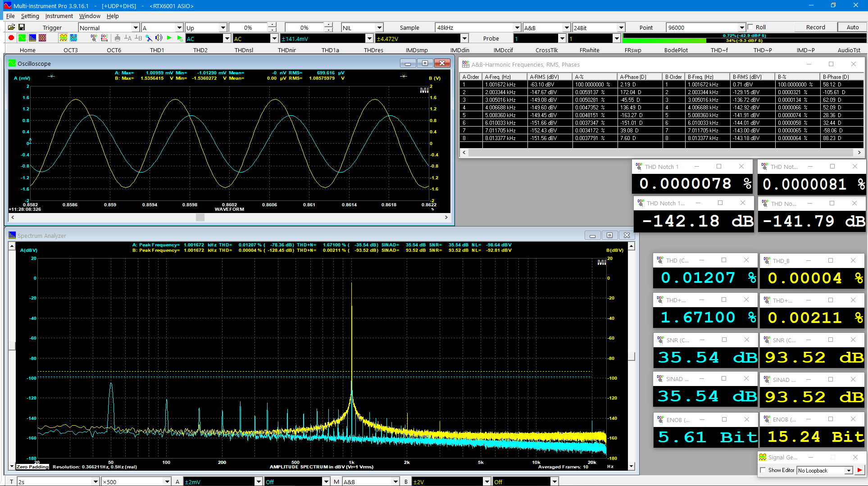This screenshot has height=486, width=868.
Task: Open the 24Bit resolution dropdown
Action: (x=620, y=27)
